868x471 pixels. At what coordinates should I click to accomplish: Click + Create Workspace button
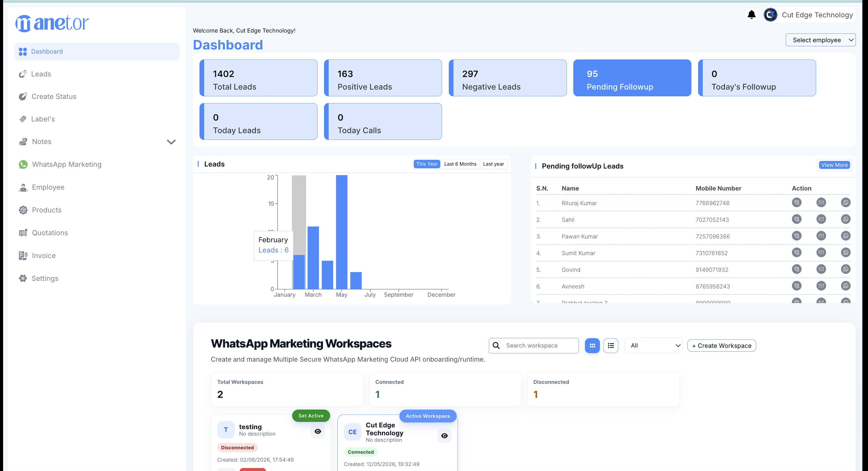[x=721, y=345]
